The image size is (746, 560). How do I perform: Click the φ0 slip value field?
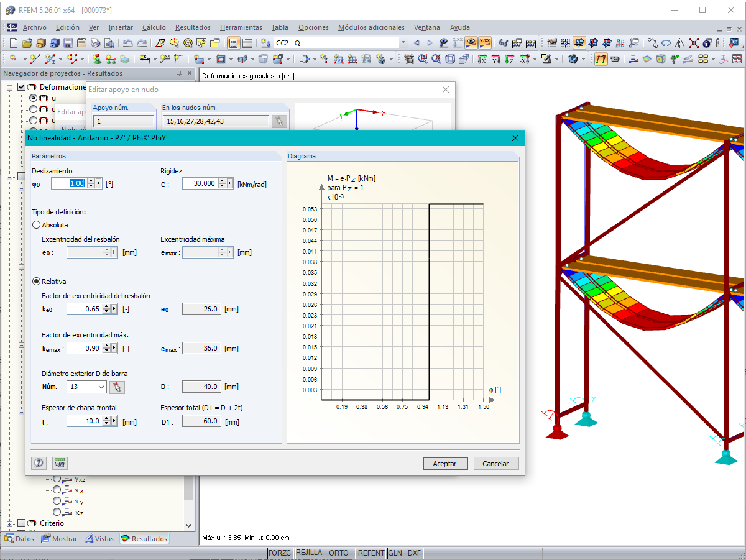click(x=68, y=184)
